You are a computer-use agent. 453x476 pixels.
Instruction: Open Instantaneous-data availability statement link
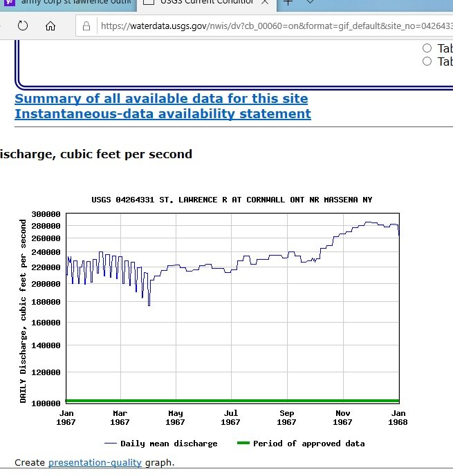163,114
